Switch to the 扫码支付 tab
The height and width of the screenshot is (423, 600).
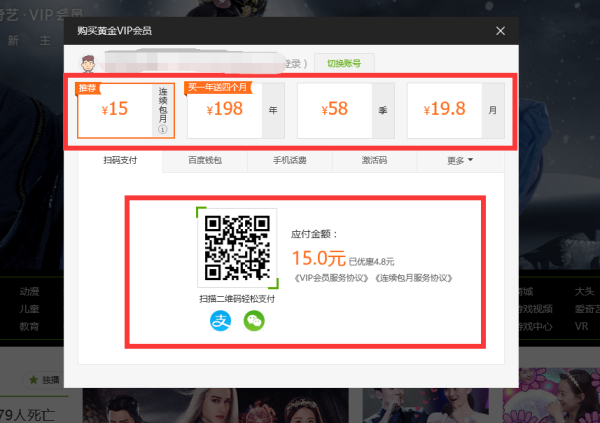click(x=120, y=160)
